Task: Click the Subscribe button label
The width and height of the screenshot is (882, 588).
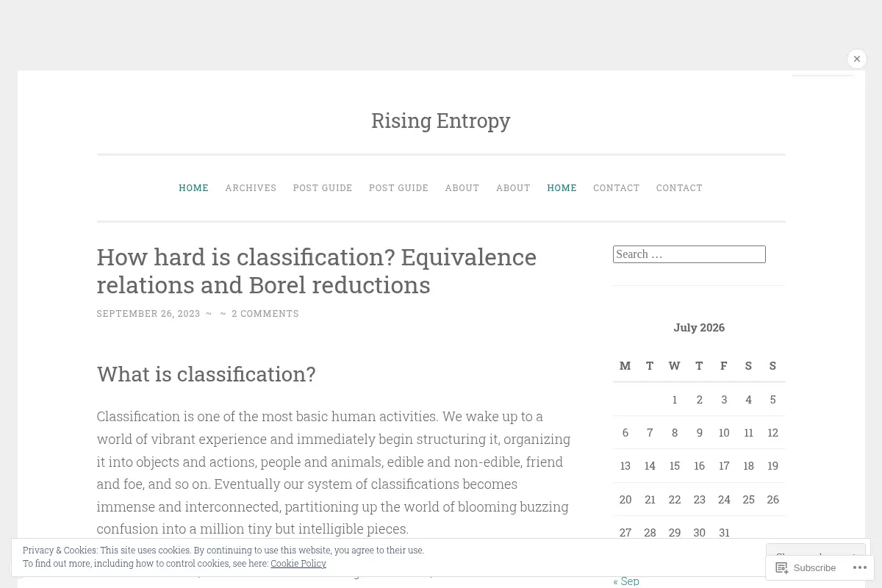Action: click(814, 567)
